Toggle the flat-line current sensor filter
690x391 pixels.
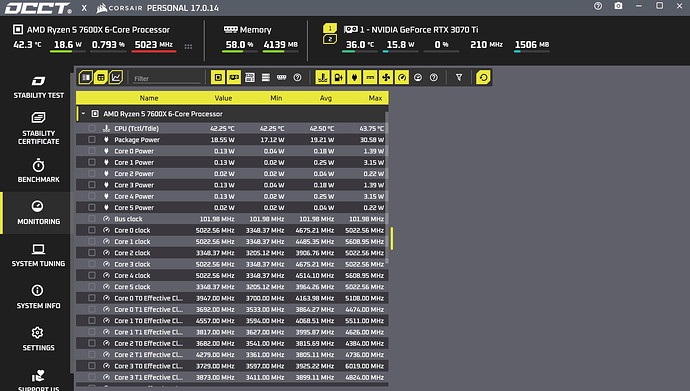pos(370,77)
